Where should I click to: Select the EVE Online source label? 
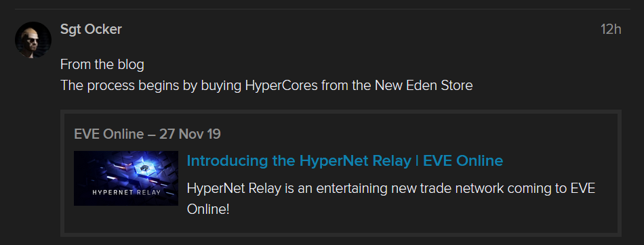coord(109,134)
